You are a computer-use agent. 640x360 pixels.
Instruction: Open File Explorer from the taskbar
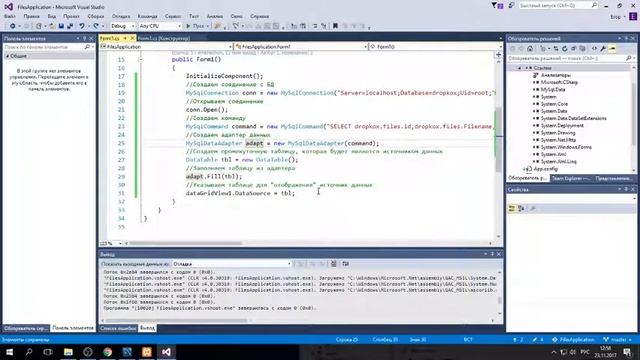(x=68, y=352)
